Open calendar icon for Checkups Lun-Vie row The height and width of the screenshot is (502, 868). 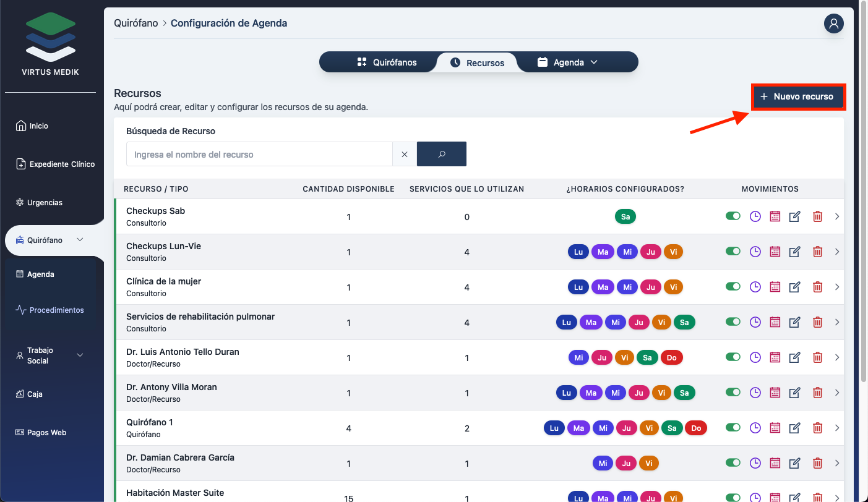click(775, 252)
